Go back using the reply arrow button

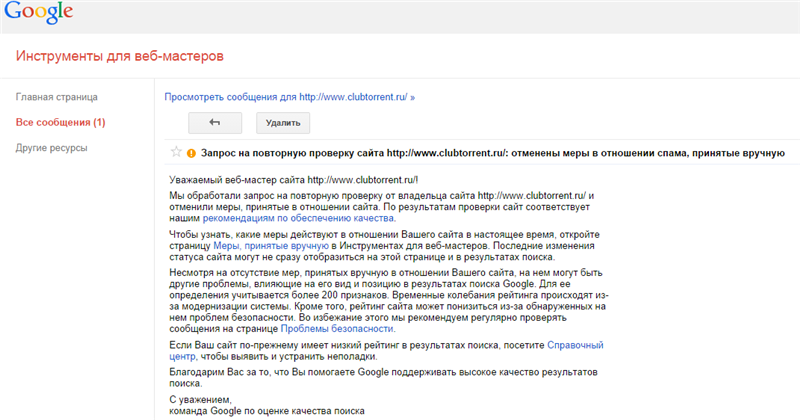[215, 122]
